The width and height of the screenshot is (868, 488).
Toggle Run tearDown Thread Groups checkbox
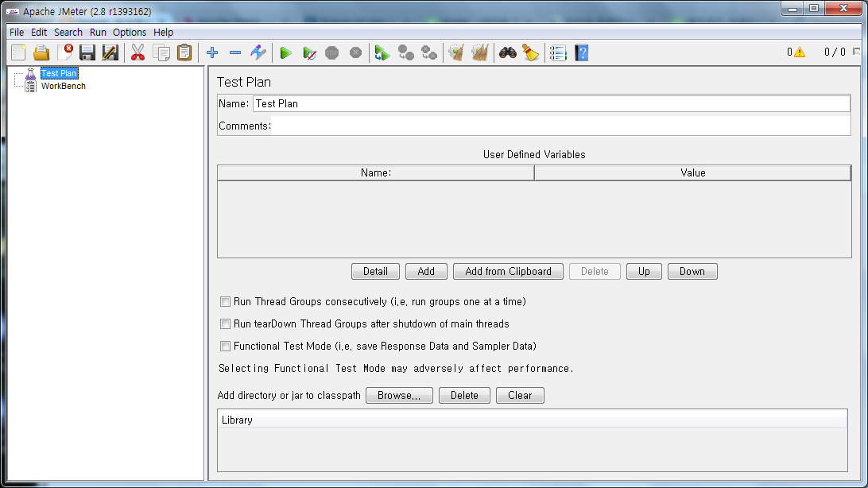coord(225,323)
